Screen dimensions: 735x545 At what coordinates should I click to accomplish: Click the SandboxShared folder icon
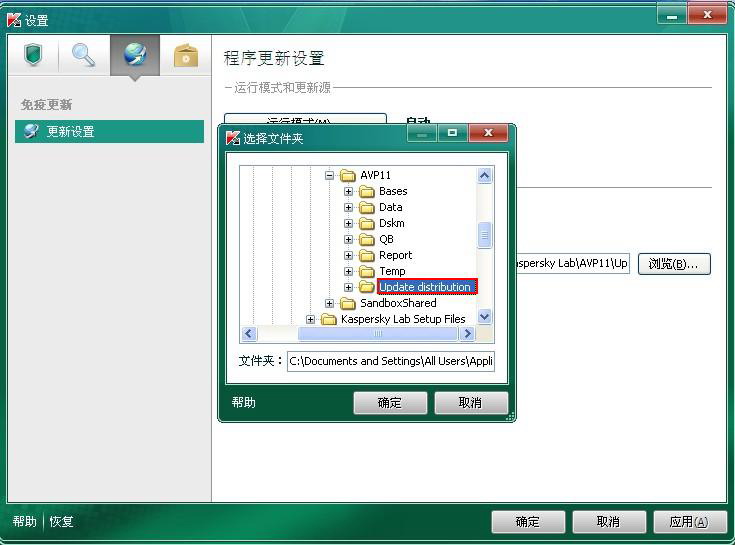[348, 303]
